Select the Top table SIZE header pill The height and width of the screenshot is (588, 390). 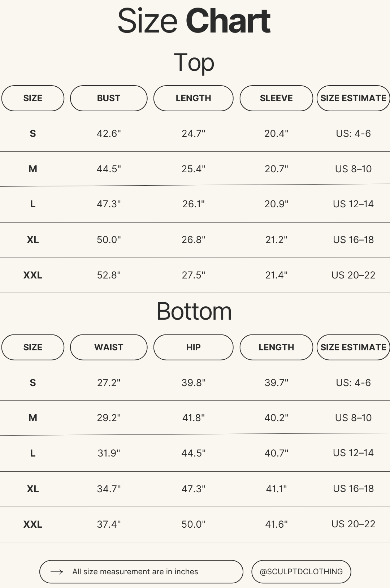point(33,98)
